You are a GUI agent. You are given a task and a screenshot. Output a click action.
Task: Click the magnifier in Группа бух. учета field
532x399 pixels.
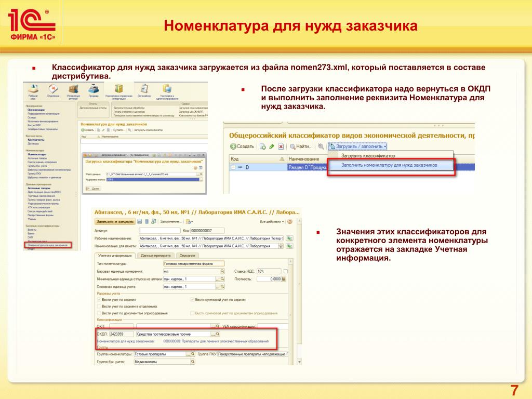coord(193,362)
